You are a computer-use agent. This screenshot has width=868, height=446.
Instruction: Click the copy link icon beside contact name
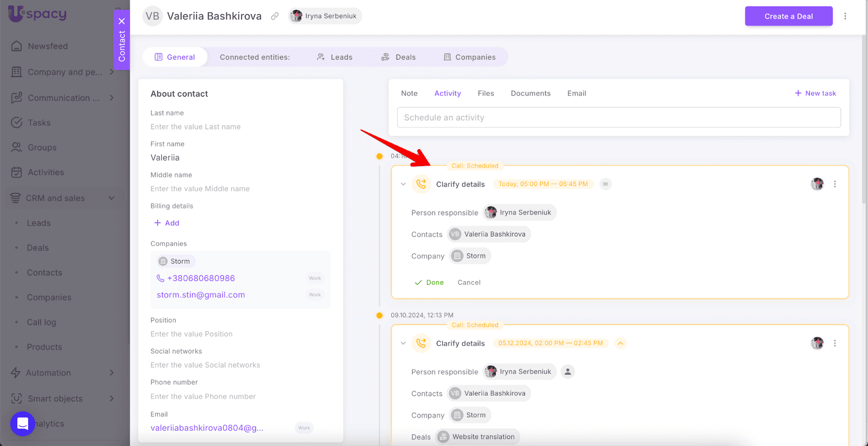[275, 16]
